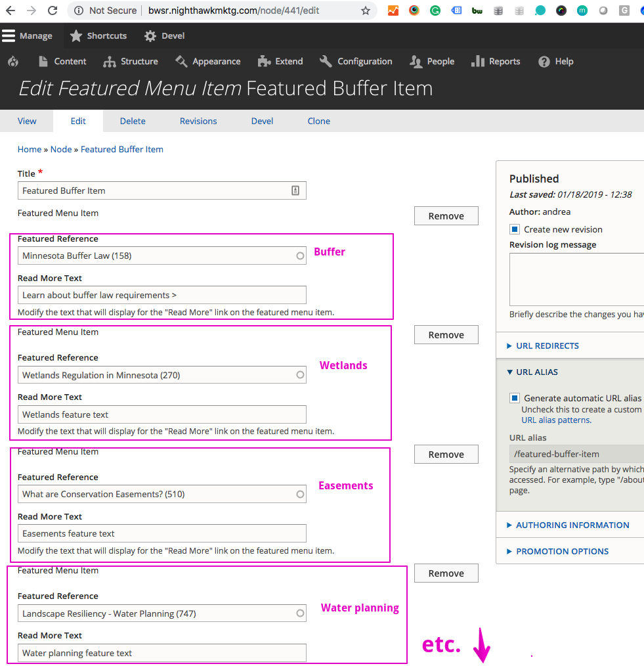Collapse the URL Alias section
This screenshot has height=666, width=644.
536,372
